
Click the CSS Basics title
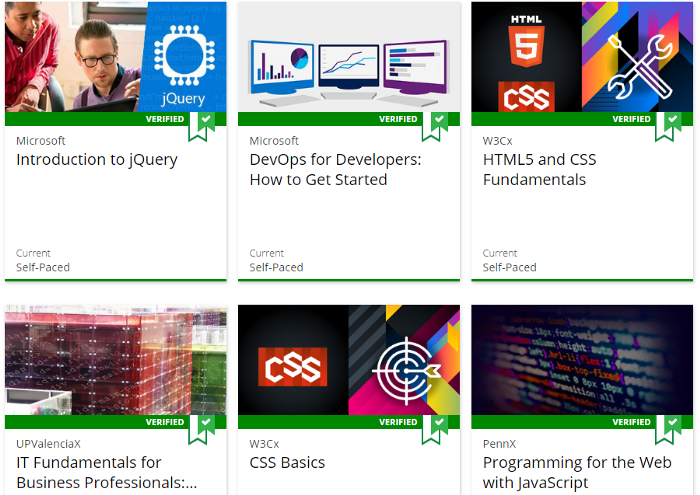tap(287, 462)
